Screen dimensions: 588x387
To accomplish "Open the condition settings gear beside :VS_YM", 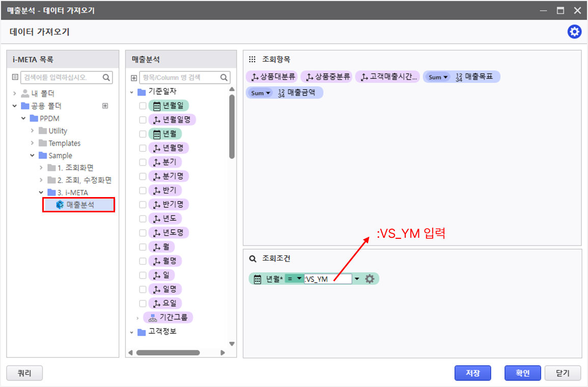I will tap(370, 279).
